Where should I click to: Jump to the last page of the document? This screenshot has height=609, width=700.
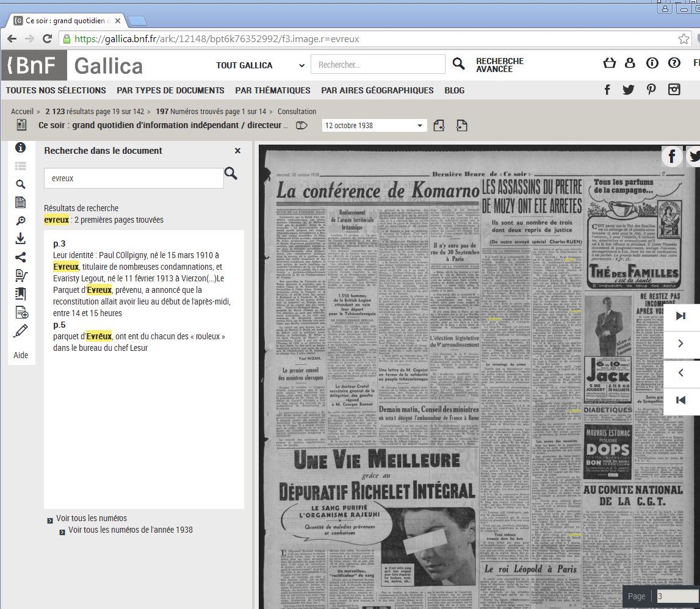click(x=681, y=315)
